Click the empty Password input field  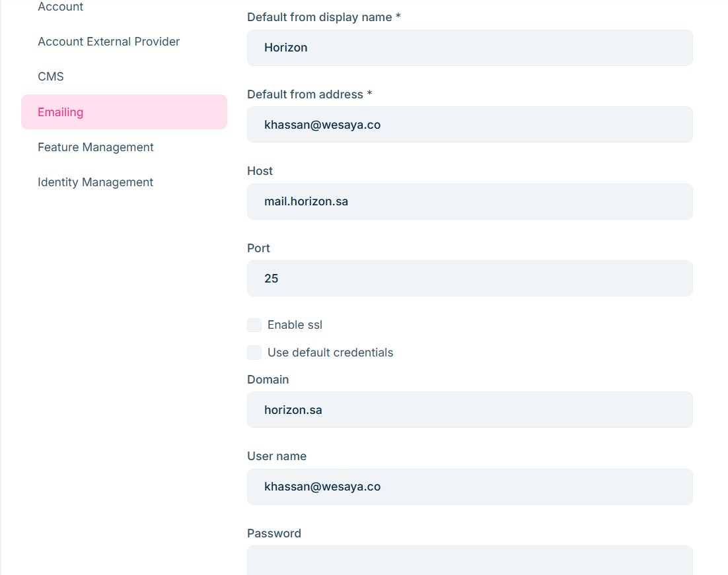tap(470, 561)
